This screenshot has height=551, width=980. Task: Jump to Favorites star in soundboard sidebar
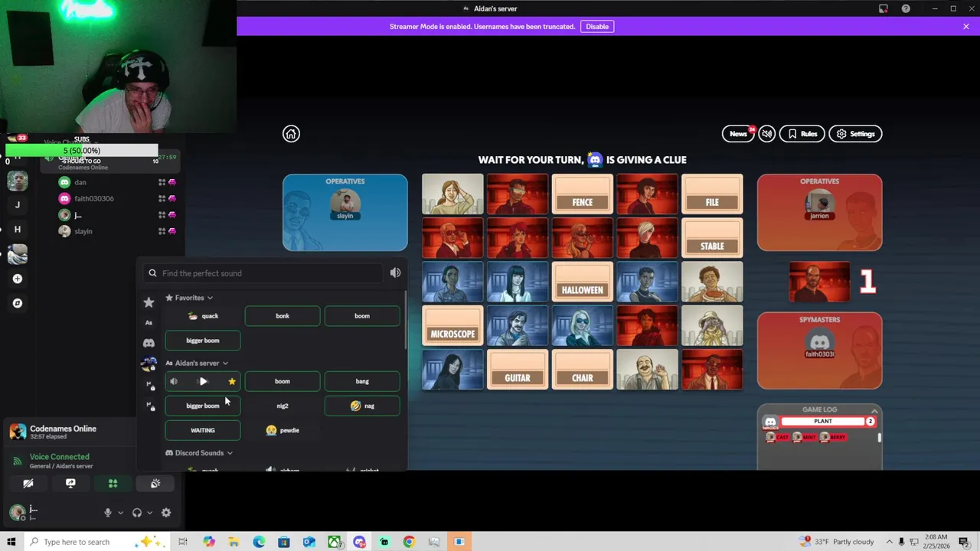click(149, 303)
